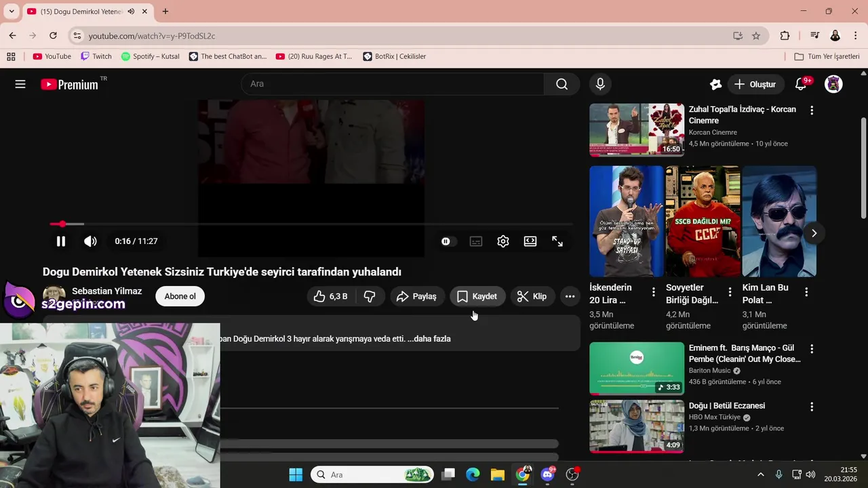Open File Explorer from taskbar
Screen dimensions: 868x488
(497, 474)
